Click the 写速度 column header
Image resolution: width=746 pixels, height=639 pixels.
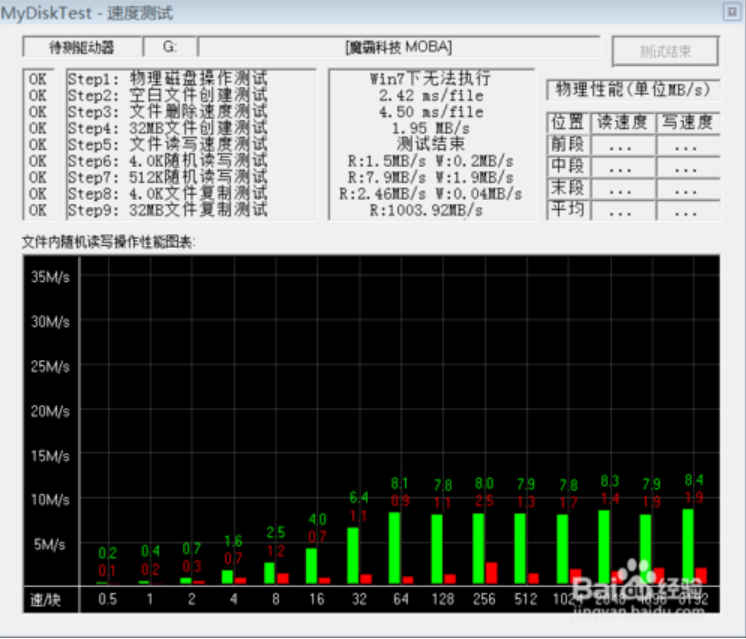tap(685, 123)
